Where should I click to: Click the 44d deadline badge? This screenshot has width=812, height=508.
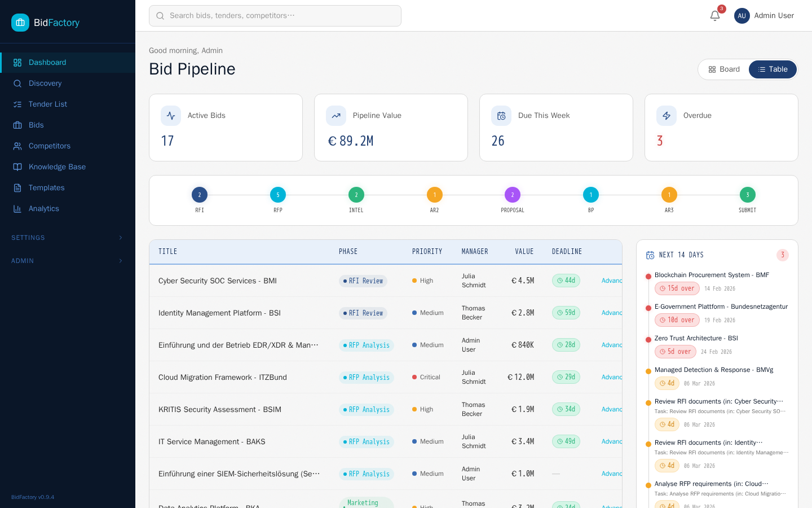pos(566,281)
